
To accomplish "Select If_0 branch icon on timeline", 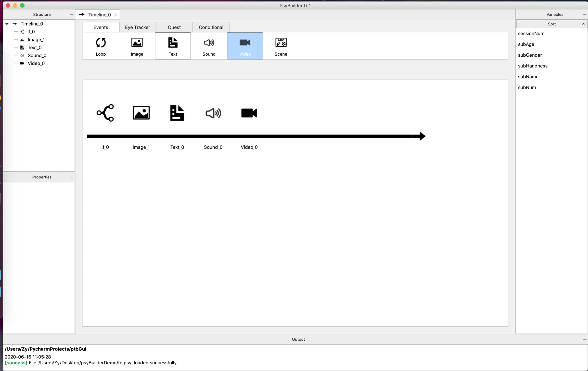I will tap(105, 113).
